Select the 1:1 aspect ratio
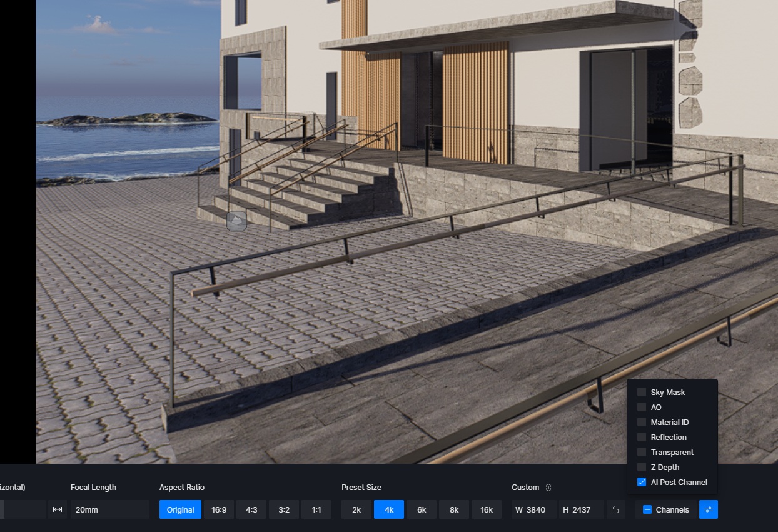 316,509
